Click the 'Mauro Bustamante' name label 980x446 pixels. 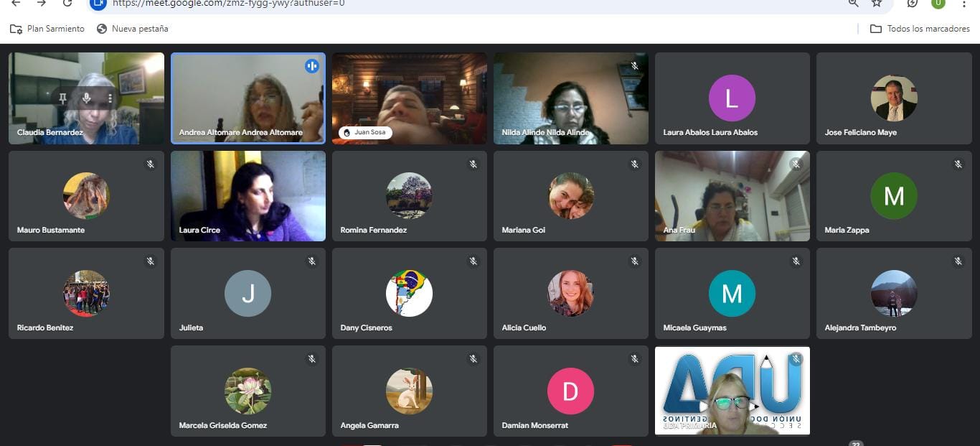coord(51,231)
